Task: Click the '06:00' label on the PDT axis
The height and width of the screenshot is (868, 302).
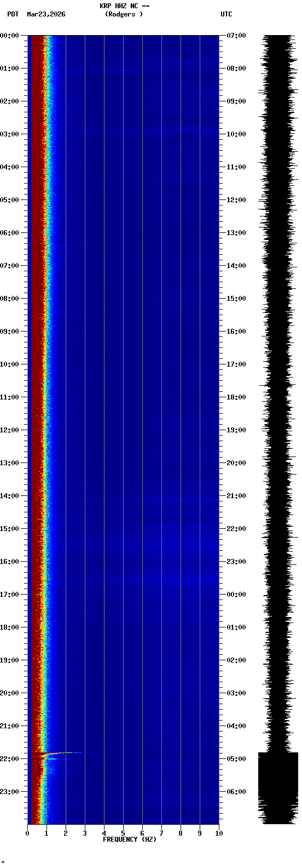Action: (9, 233)
